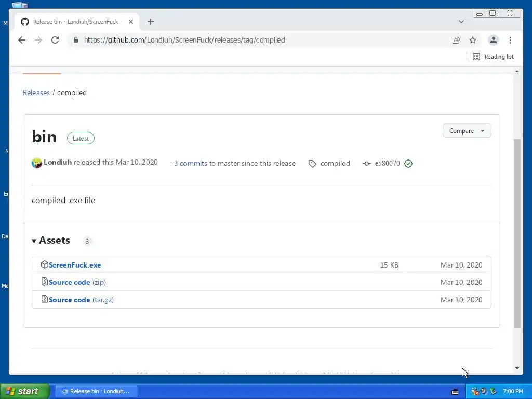Click Londiuh's avatar image
The image size is (532, 399).
tap(37, 163)
